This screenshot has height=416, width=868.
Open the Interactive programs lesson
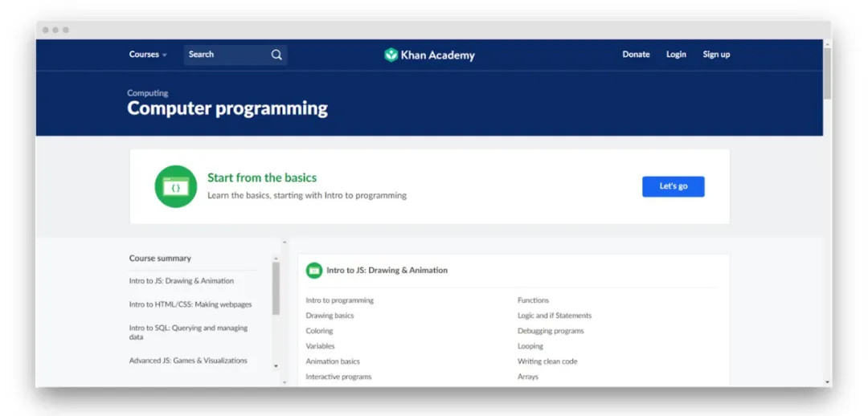339,377
